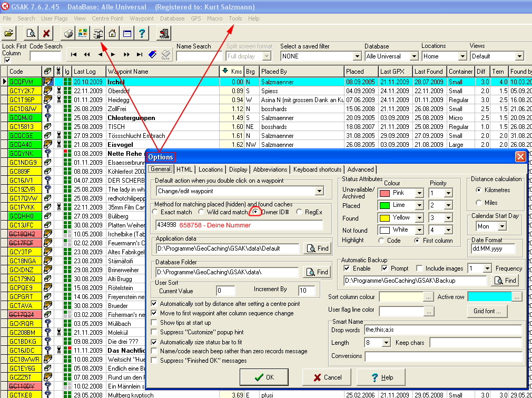Choose the RegEx matching method
The width and height of the screenshot is (532, 398).
click(x=299, y=212)
